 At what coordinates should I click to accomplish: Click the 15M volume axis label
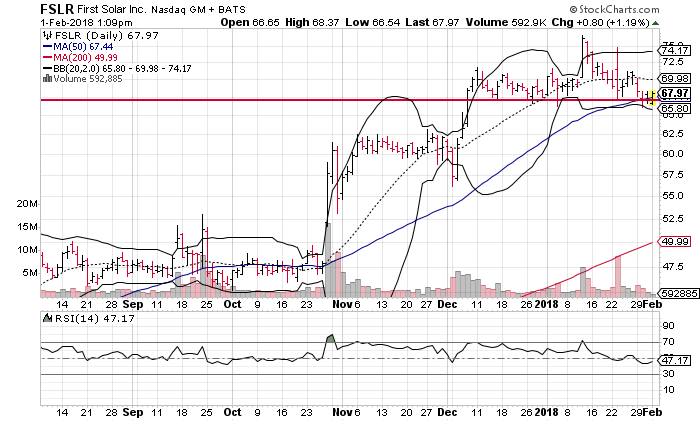point(27,227)
